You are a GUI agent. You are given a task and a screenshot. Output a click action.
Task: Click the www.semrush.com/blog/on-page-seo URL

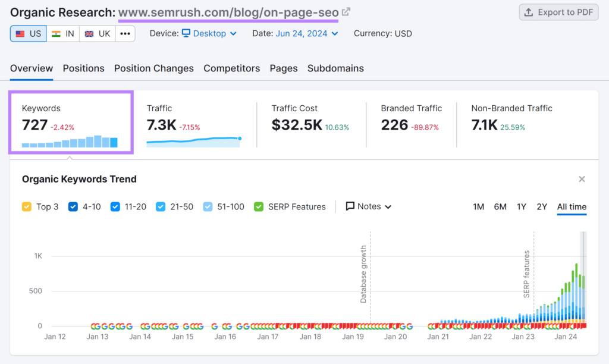(228, 12)
